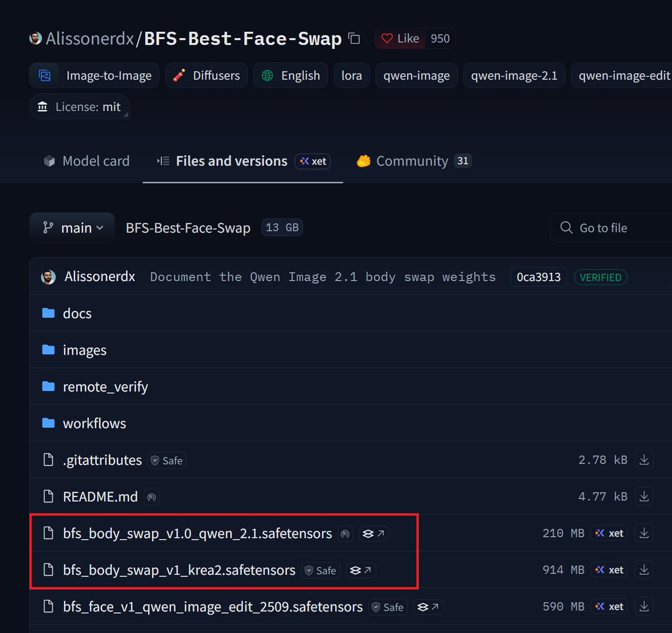Open the README.md file
The width and height of the screenshot is (672, 633).
coord(100,497)
